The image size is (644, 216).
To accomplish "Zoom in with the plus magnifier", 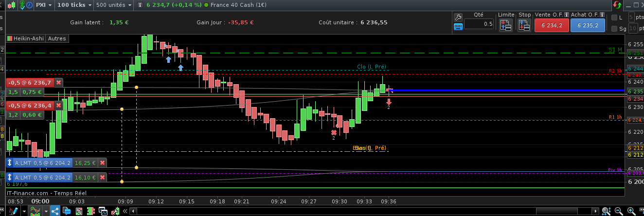I will 631,211.
